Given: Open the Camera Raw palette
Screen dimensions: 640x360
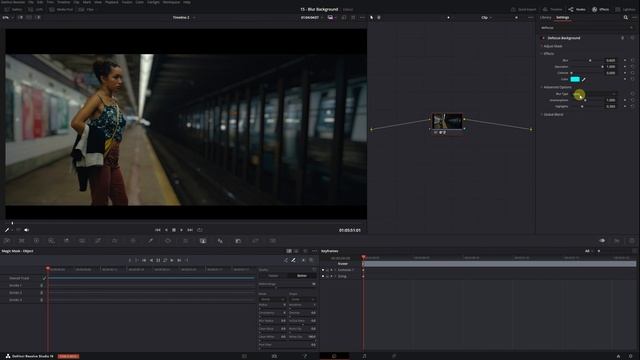Looking at the screenshot, I should (x=7, y=241).
